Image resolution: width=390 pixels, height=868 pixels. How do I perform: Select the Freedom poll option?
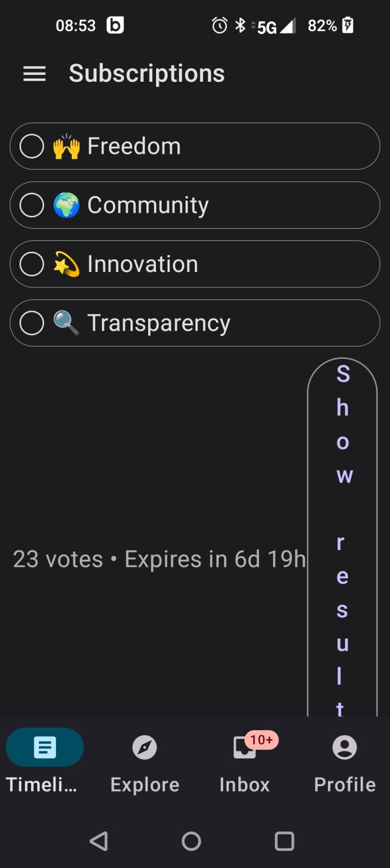tap(195, 146)
